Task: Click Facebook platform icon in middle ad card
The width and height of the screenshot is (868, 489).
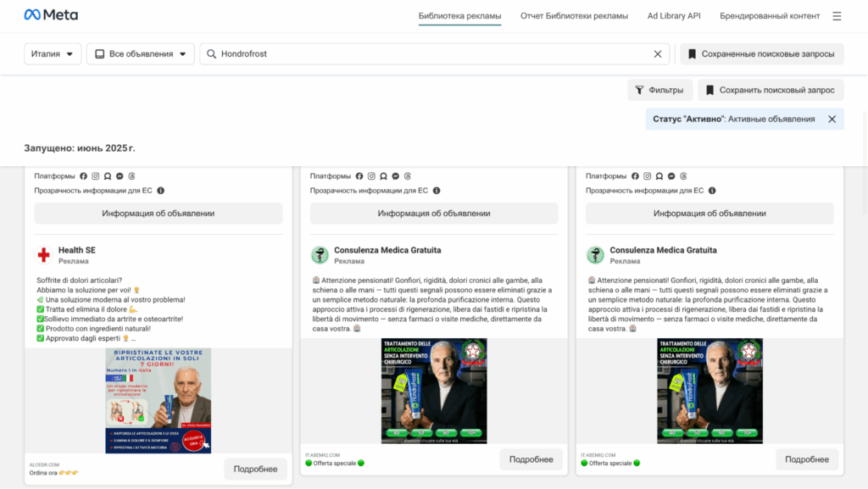Action: 359,176
